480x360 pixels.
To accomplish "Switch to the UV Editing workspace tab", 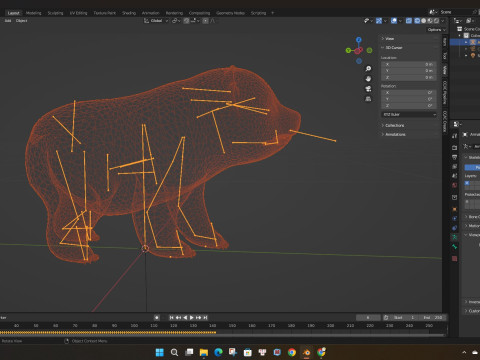I will (x=78, y=13).
